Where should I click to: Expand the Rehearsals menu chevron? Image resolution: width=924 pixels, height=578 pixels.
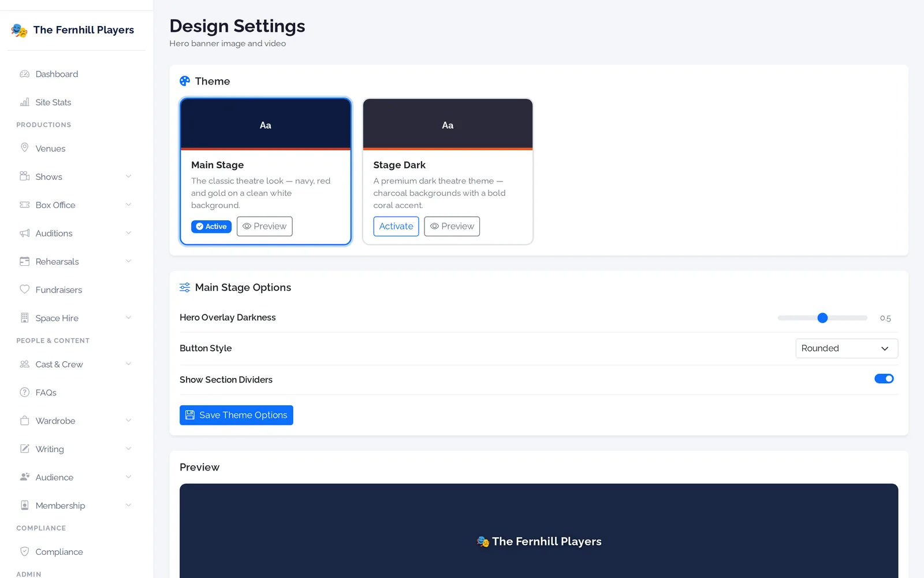tap(129, 261)
